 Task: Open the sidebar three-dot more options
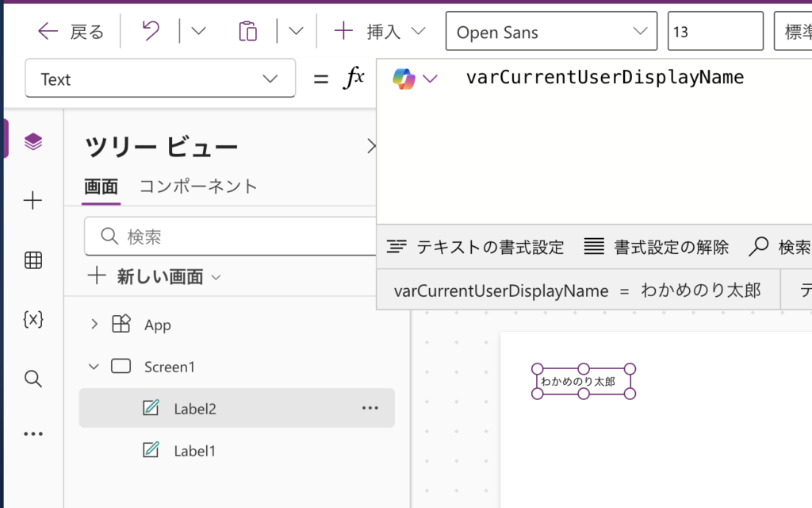coord(33,434)
